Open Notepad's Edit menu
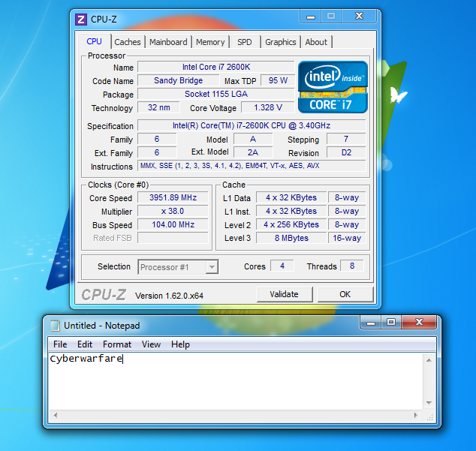 pyautogui.click(x=84, y=344)
